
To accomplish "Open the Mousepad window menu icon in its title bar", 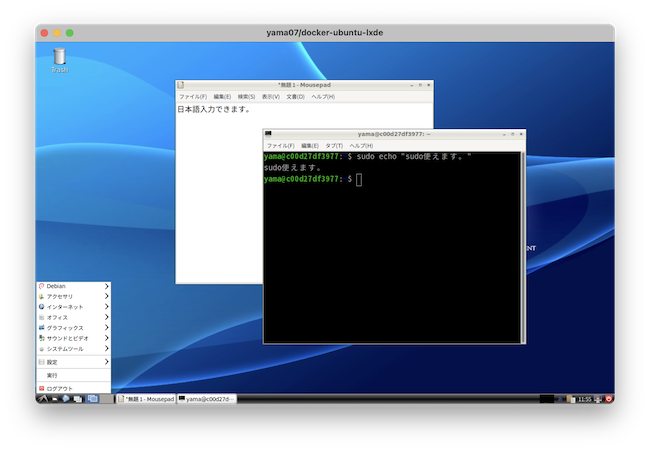I will click(x=180, y=85).
